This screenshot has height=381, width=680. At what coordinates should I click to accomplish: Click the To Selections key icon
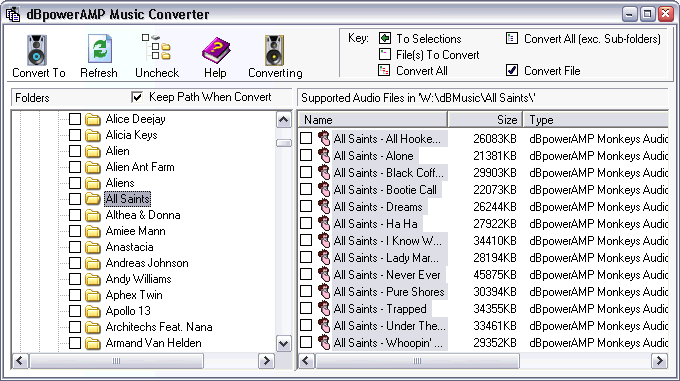pos(385,38)
